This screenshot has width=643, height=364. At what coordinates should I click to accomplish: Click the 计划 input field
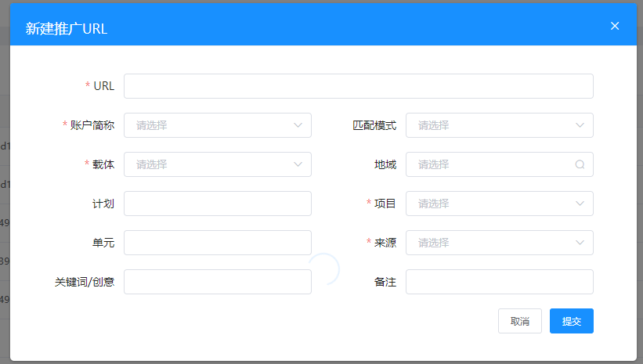[218, 204]
